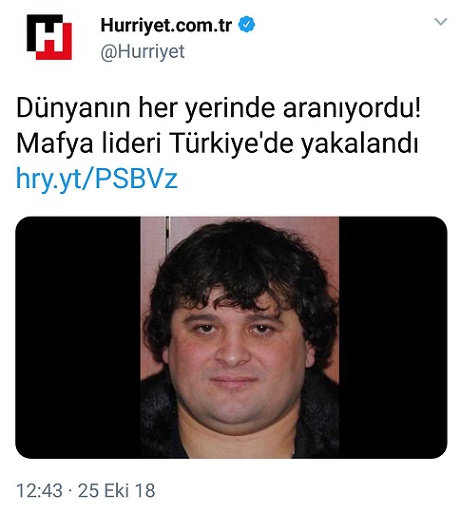Image resolution: width=461 pixels, height=513 pixels.
Task: Expand tweet options with the chevron arrow
Action: 441,22
